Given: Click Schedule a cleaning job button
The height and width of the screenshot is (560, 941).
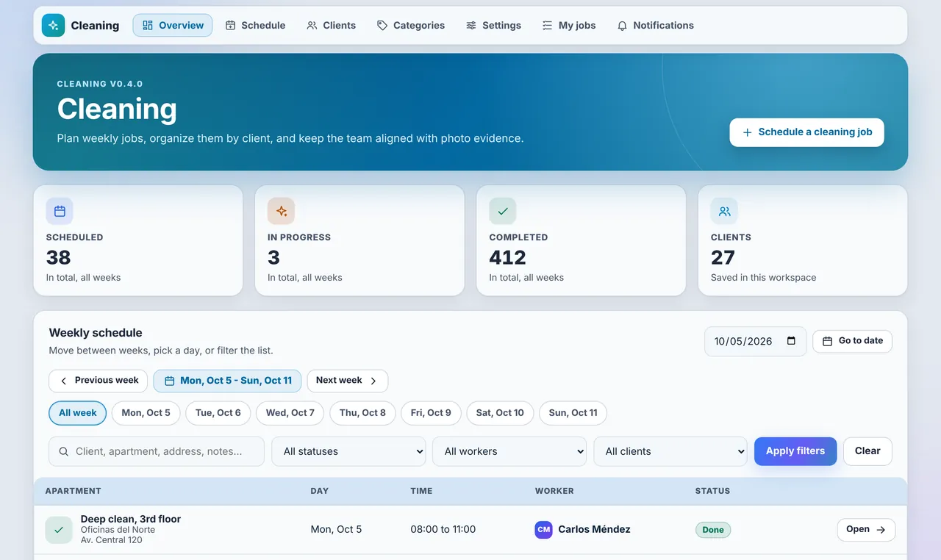Looking at the screenshot, I should 806,132.
